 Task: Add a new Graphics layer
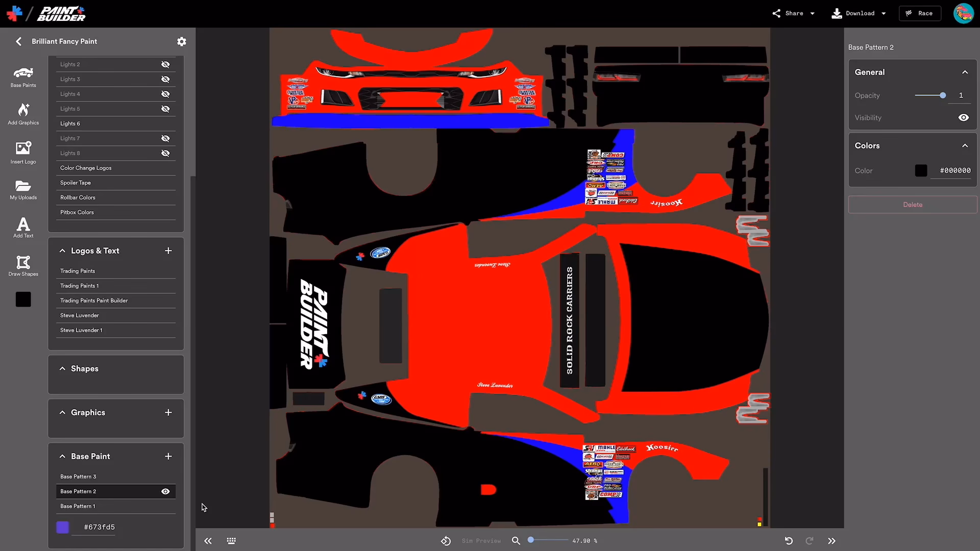[168, 412]
